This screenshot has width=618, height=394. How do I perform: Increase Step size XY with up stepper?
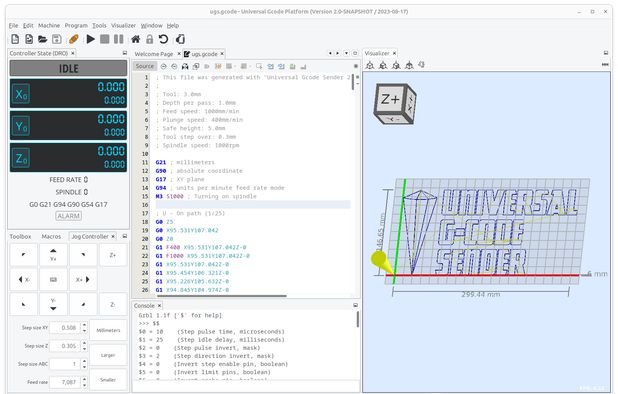click(x=84, y=325)
